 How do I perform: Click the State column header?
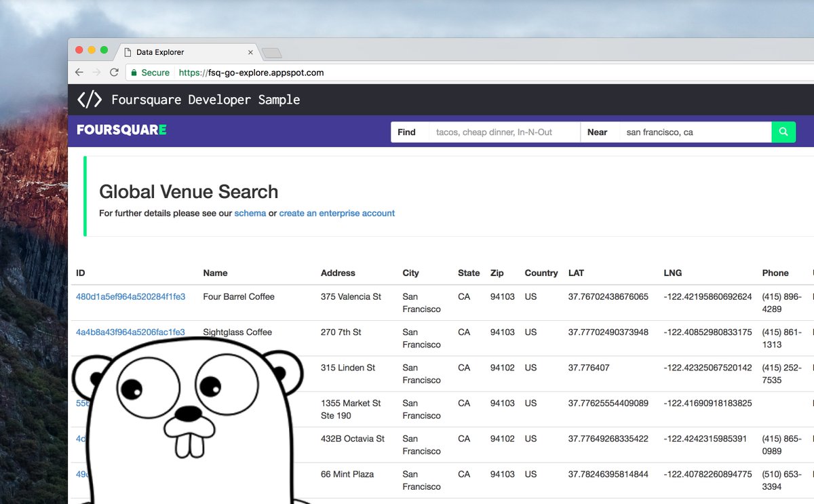[x=469, y=273]
